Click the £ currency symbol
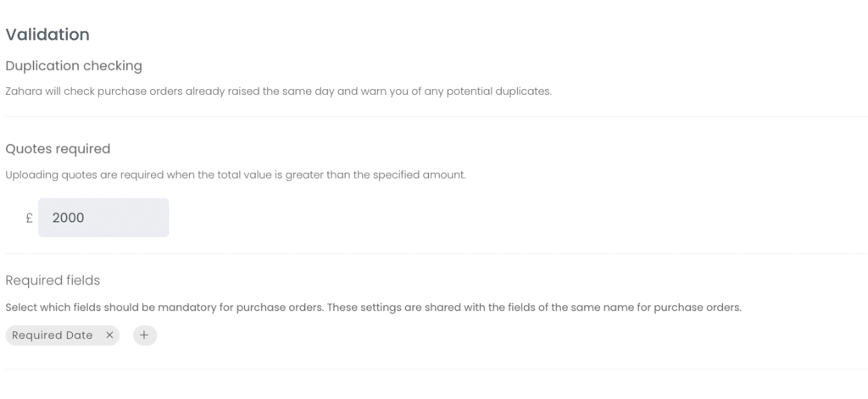This screenshot has height=399, width=868. (30, 218)
